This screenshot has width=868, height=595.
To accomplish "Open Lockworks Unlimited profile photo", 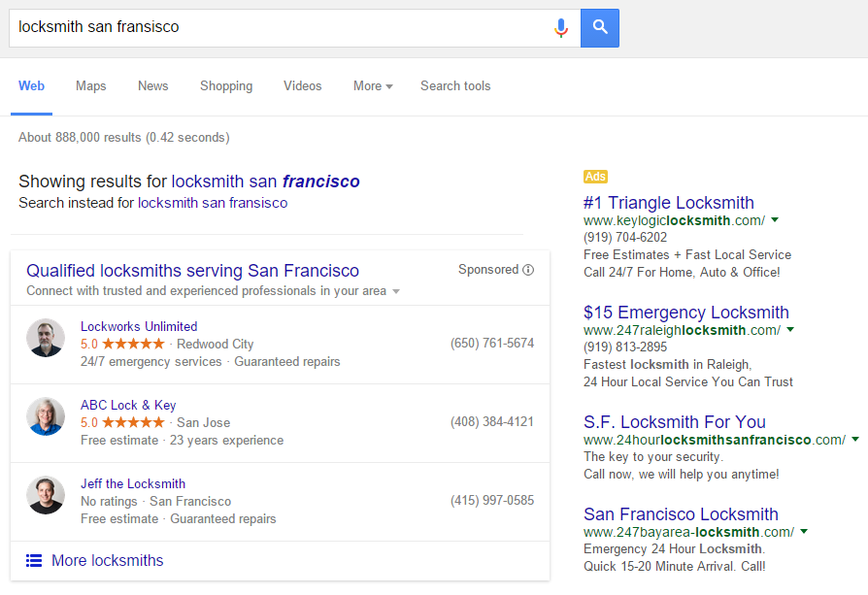I will point(46,338).
